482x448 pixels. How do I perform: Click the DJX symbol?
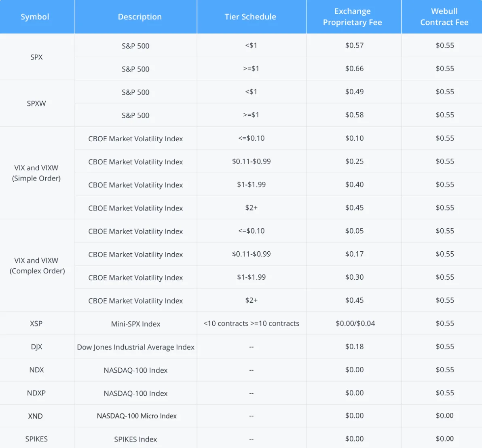(36, 347)
